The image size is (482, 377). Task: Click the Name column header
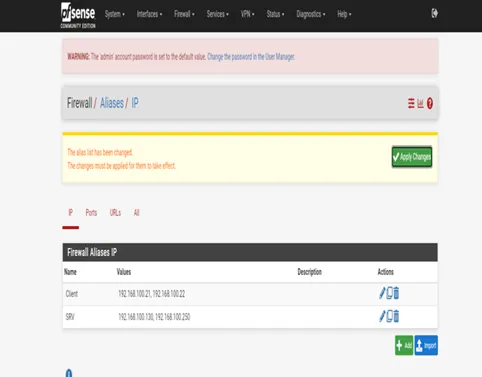tap(70, 272)
